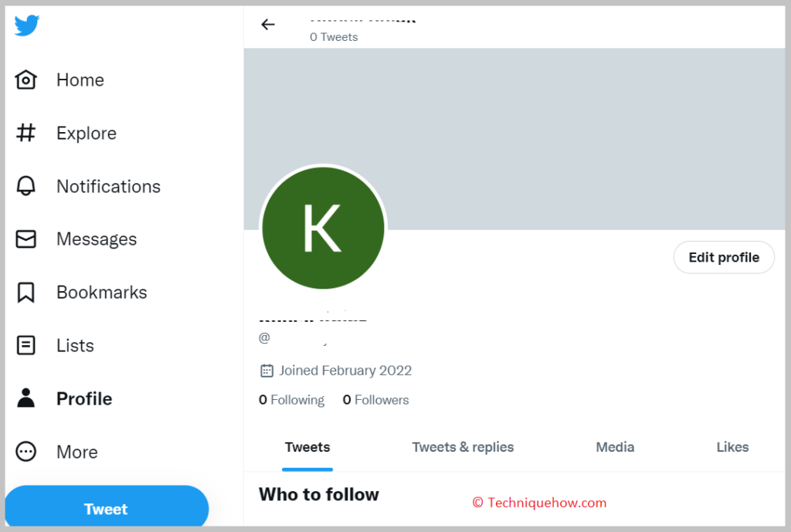Open the Likes tab
This screenshot has width=791, height=532.
click(x=732, y=447)
